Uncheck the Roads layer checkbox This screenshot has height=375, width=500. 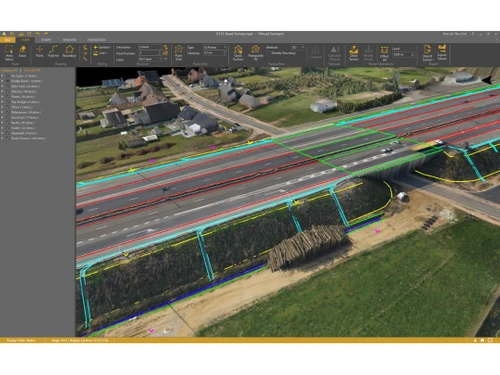pos(8,97)
